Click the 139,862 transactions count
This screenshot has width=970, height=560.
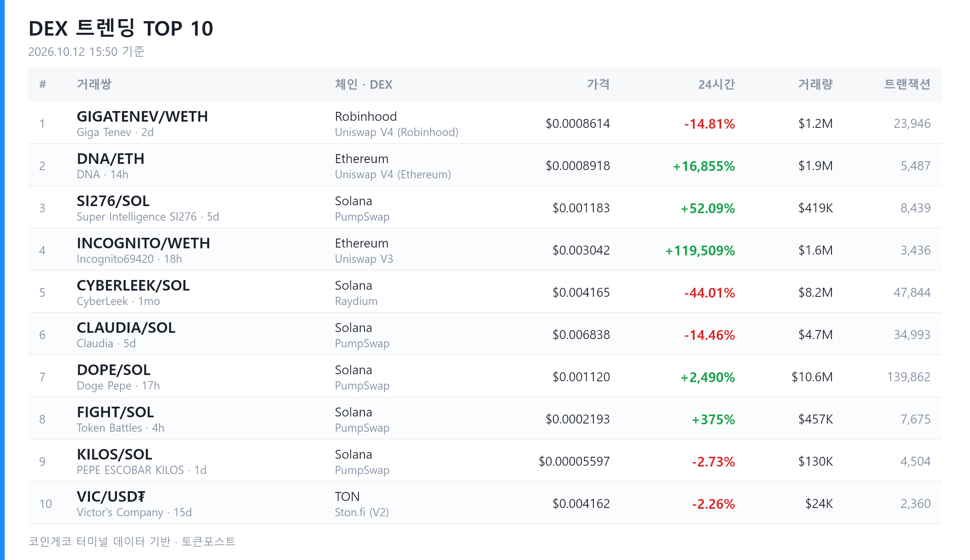tap(909, 377)
